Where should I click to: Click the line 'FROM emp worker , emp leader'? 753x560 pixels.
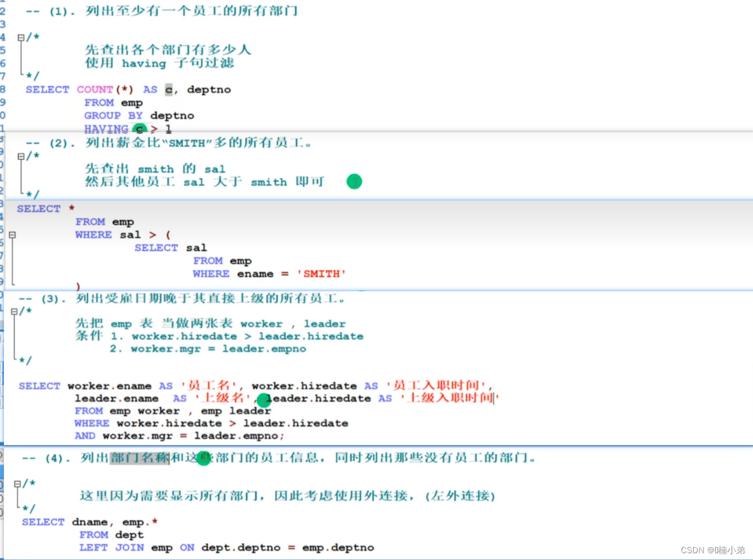point(173,411)
